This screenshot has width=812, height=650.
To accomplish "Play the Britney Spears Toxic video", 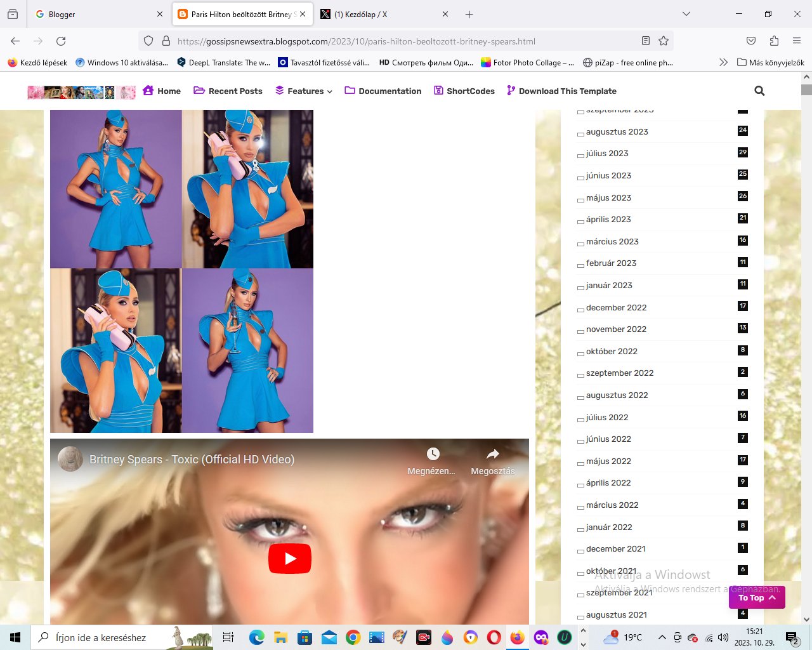I will pos(290,559).
